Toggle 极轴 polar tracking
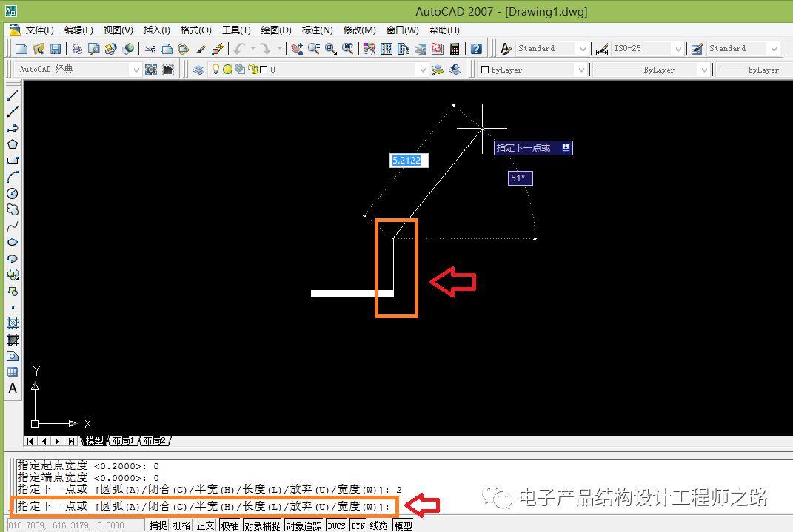The height and width of the screenshot is (532, 793). 230,525
